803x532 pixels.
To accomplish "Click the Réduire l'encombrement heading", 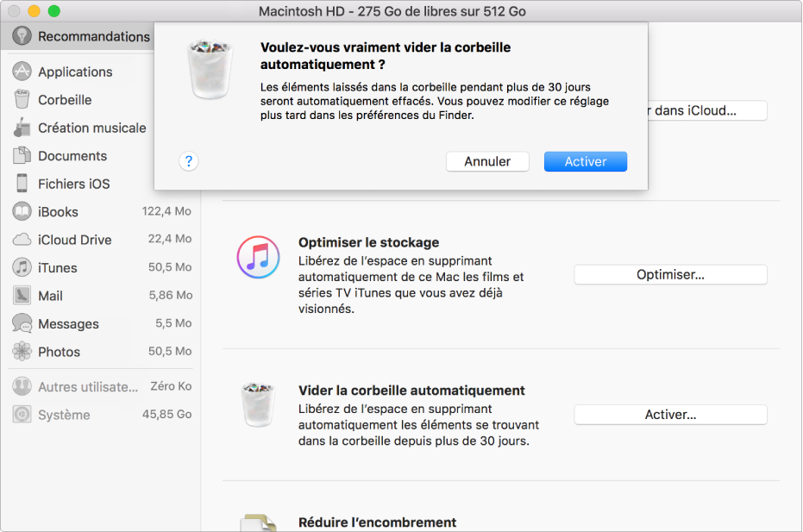I will (x=378, y=523).
